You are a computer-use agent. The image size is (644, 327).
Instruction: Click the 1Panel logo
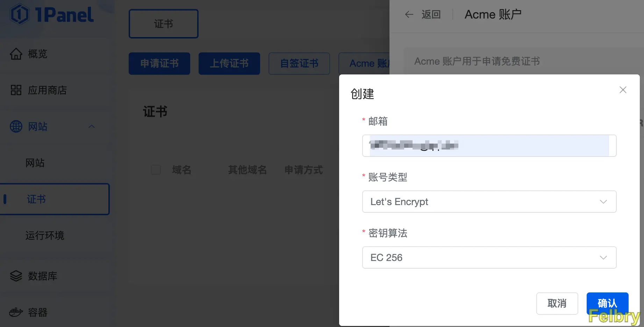point(52,15)
